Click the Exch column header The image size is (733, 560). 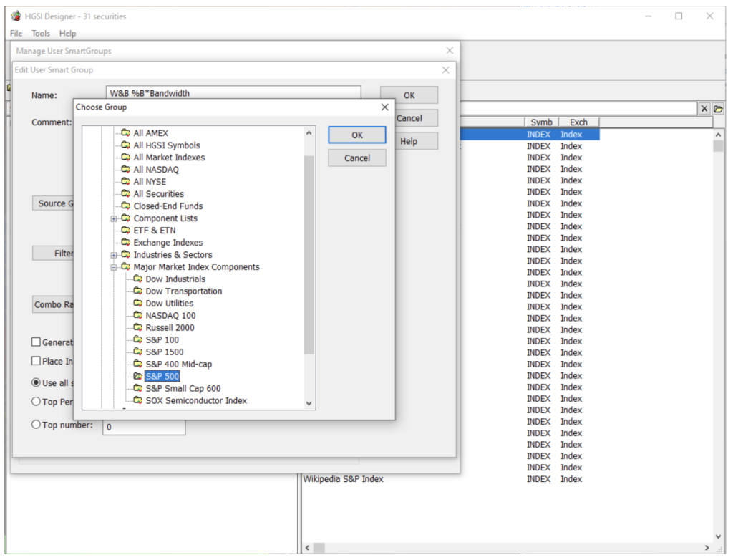[x=578, y=122]
